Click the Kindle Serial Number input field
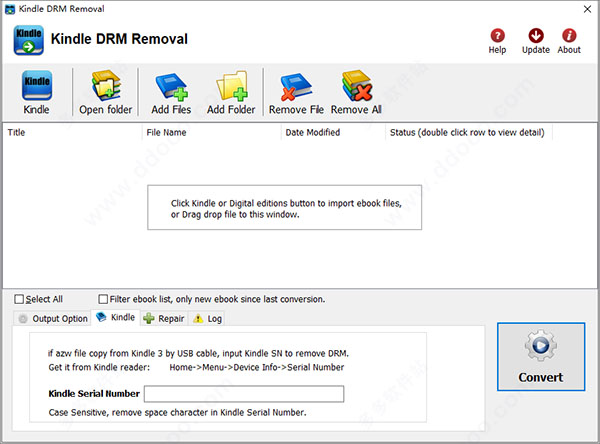This screenshot has height=444, width=600. (x=244, y=394)
